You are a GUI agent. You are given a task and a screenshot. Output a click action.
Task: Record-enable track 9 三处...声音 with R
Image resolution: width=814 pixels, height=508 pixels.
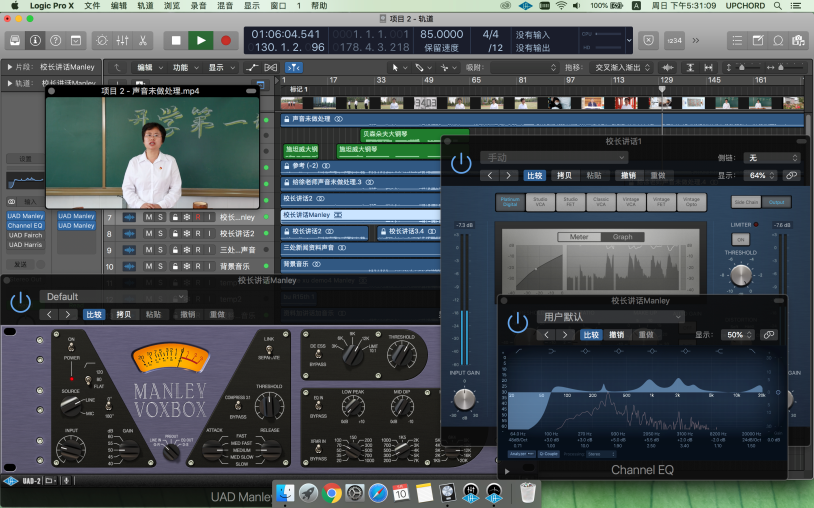(x=198, y=250)
